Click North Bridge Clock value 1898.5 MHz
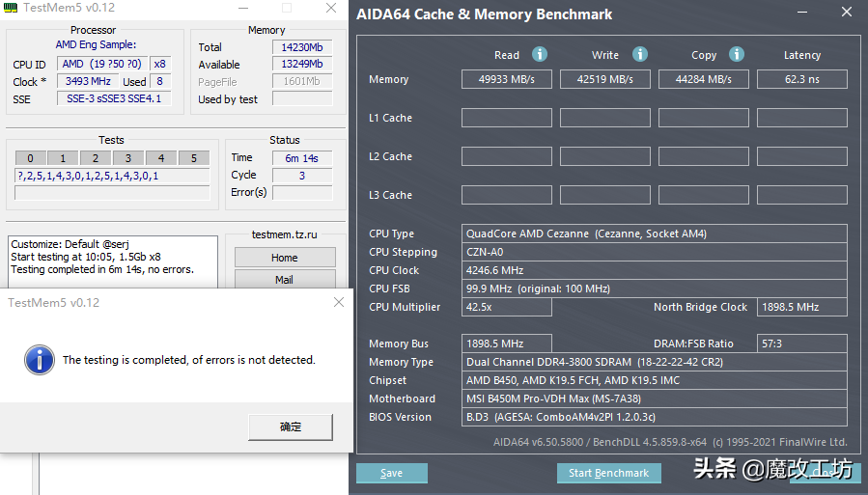The width and height of the screenshot is (868, 495). [802, 307]
